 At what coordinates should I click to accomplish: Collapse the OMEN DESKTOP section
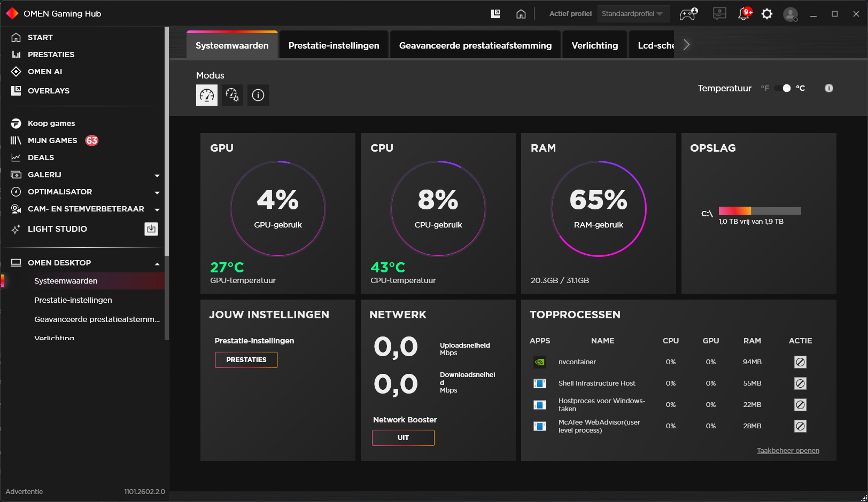point(157,263)
